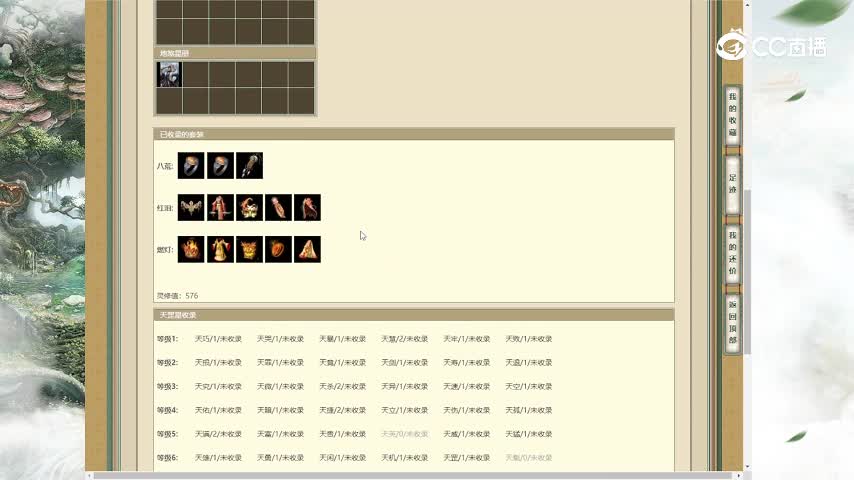Click the masked helmet icon in the 红泪 set

pyautogui.click(x=249, y=208)
